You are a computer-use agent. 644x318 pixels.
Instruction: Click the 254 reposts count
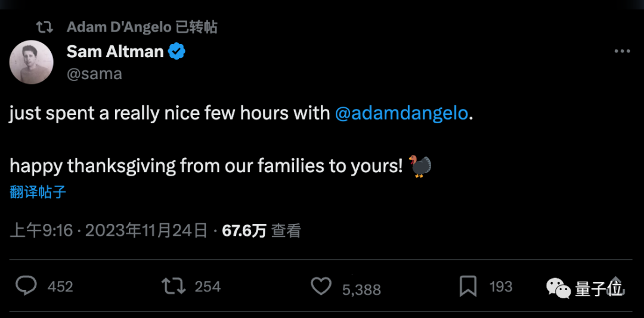click(x=208, y=287)
